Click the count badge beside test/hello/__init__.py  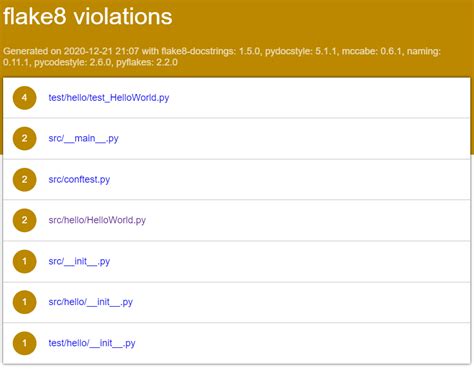click(x=24, y=343)
